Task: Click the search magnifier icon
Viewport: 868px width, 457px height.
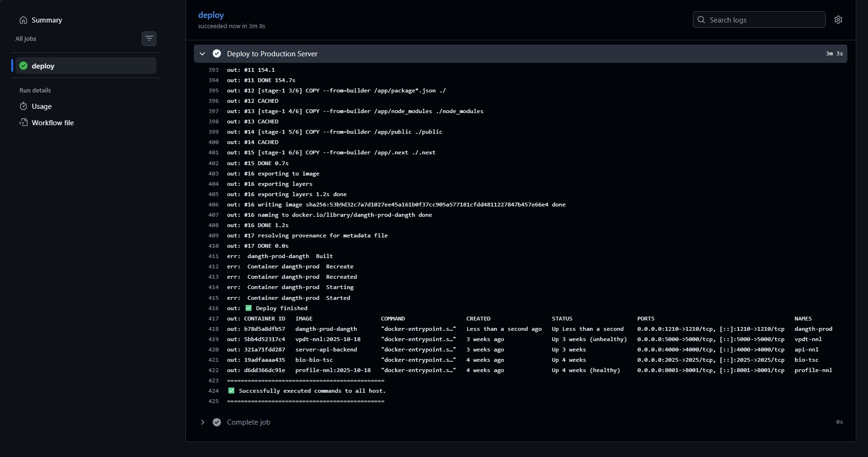Action: [x=701, y=20]
